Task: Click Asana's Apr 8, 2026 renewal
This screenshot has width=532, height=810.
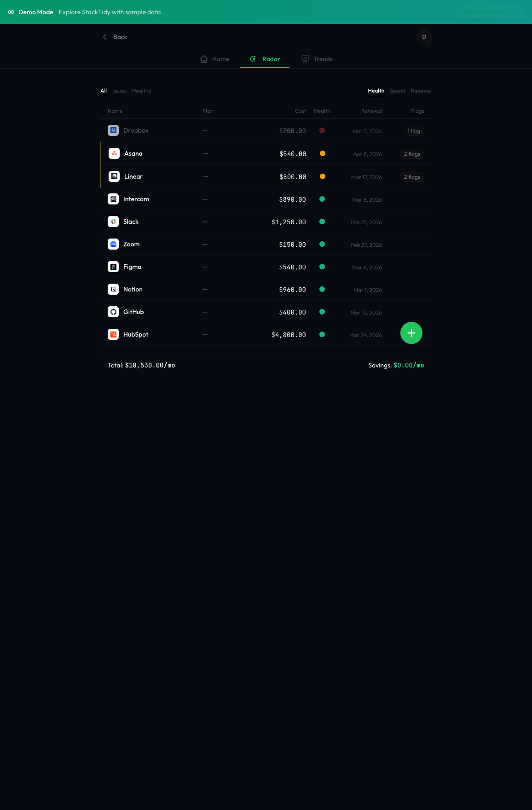Action: [368, 154]
